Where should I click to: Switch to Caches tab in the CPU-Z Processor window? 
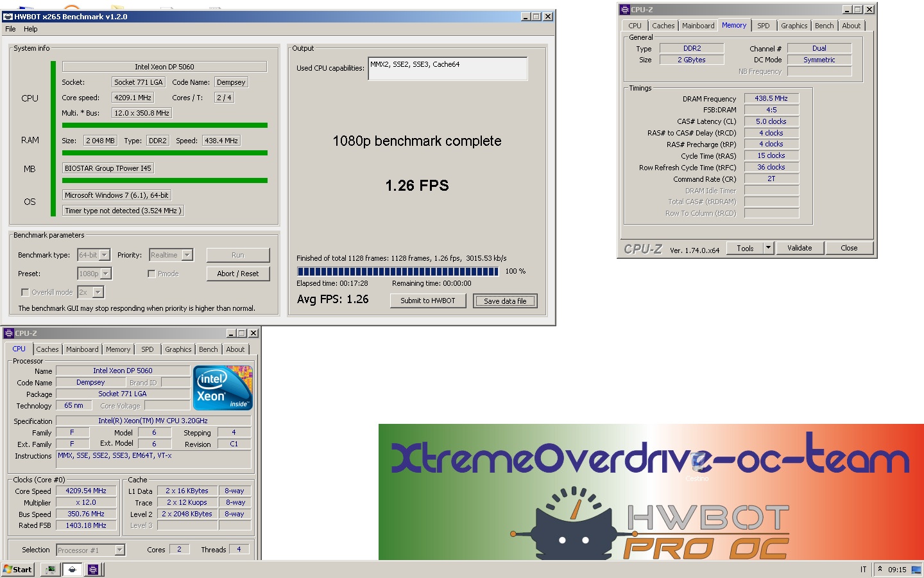click(47, 349)
